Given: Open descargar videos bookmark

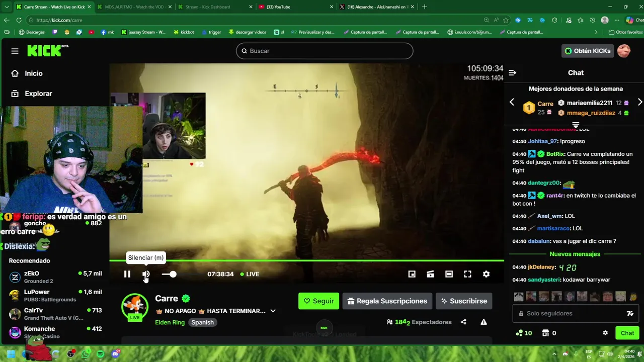Looking at the screenshot, I should [x=247, y=32].
